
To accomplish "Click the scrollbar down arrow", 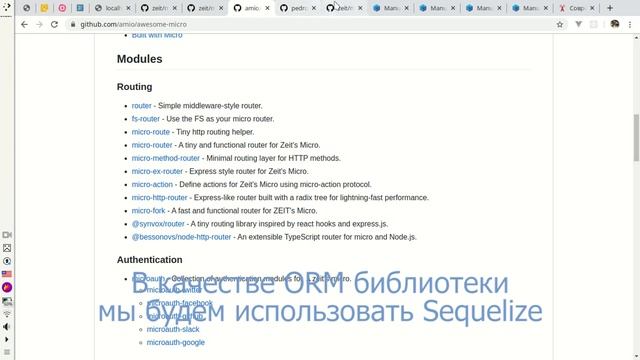I will pos(636,356).
